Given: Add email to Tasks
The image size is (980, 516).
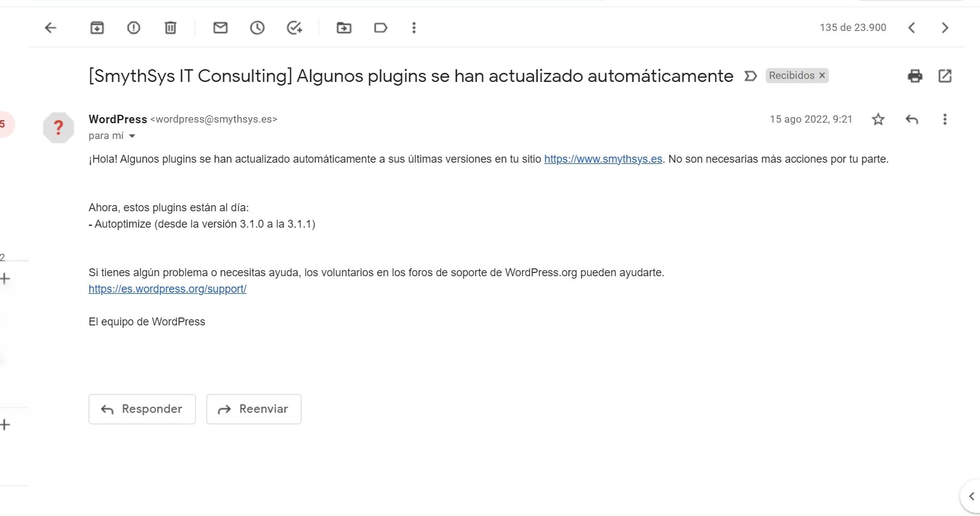Looking at the screenshot, I should (294, 28).
